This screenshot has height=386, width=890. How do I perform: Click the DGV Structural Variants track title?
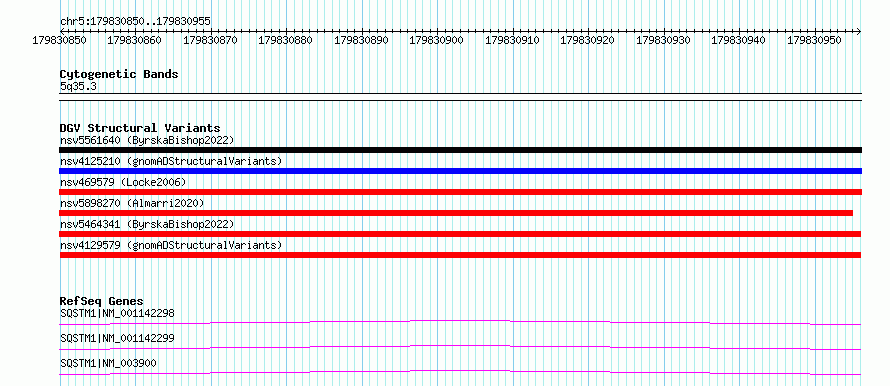pyautogui.click(x=140, y=128)
